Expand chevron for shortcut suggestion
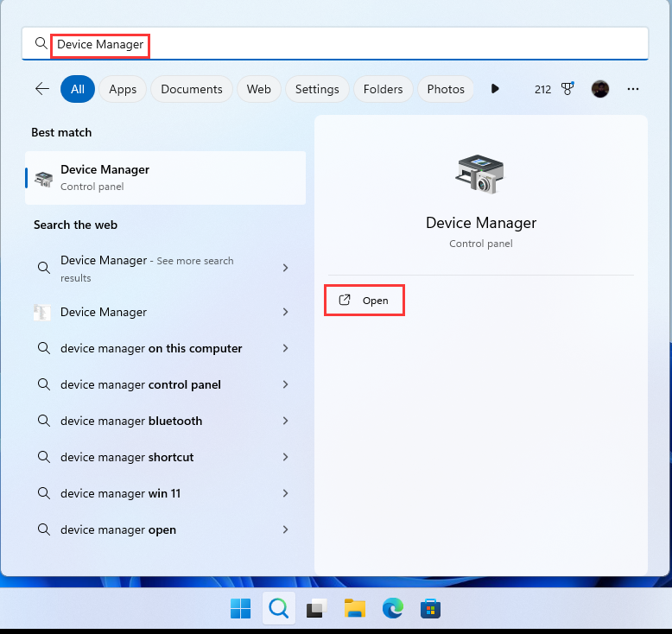The height and width of the screenshot is (634, 672). [x=285, y=457]
